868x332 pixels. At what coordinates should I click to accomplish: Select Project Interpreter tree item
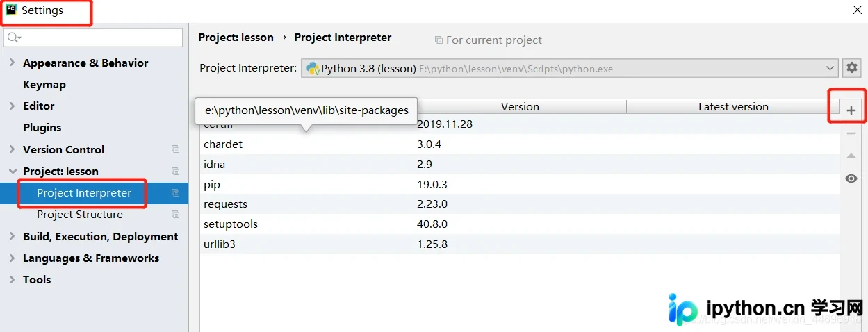pyautogui.click(x=84, y=193)
